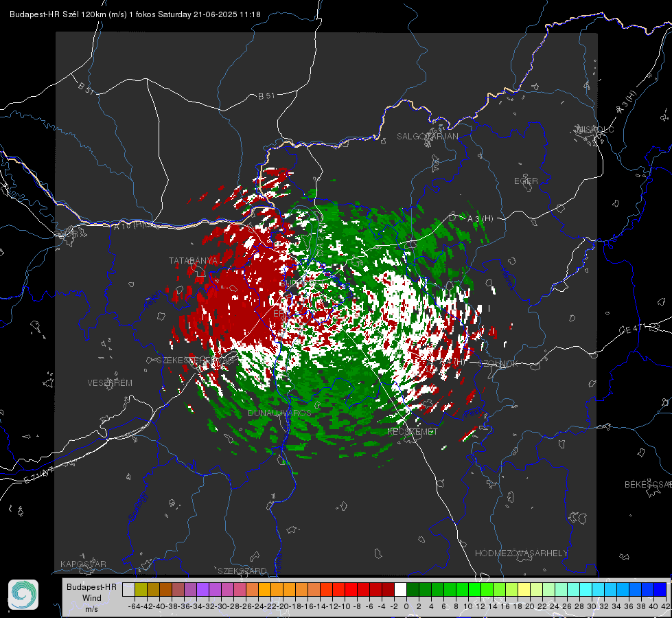Viewport: 672px width, 618px height.
Task: Pick the white swatch in the wind legend
Action: point(400,589)
